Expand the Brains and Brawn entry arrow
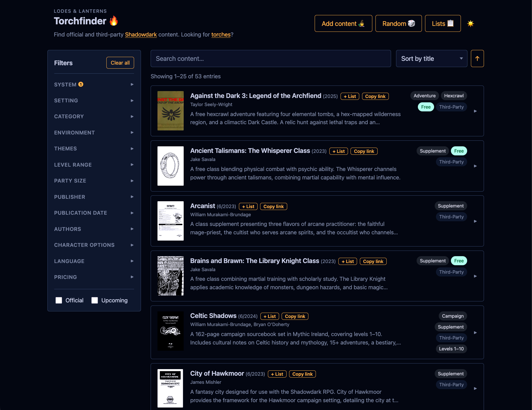The image size is (532, 410). pos(475,276)
